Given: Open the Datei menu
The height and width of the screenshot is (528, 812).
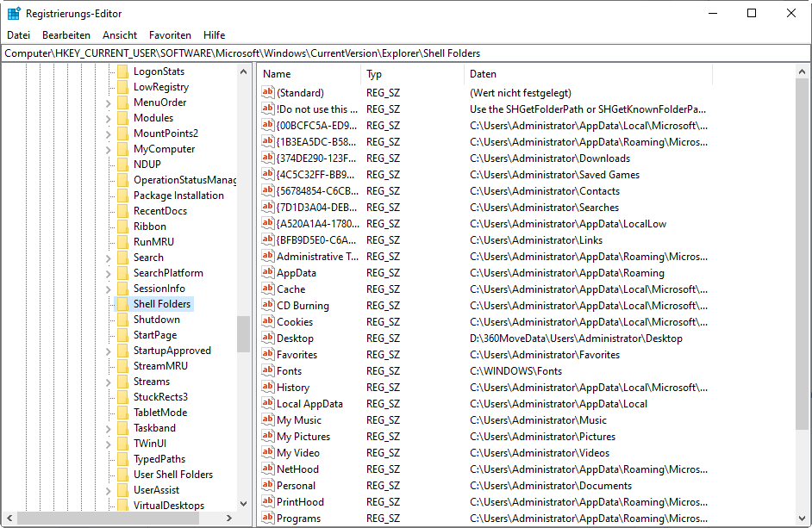Looking at the screenshot, I should 19,35.
